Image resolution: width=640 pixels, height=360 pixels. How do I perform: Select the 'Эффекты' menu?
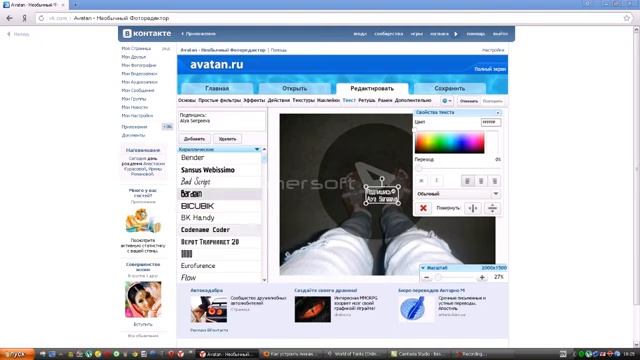(254, 100)
